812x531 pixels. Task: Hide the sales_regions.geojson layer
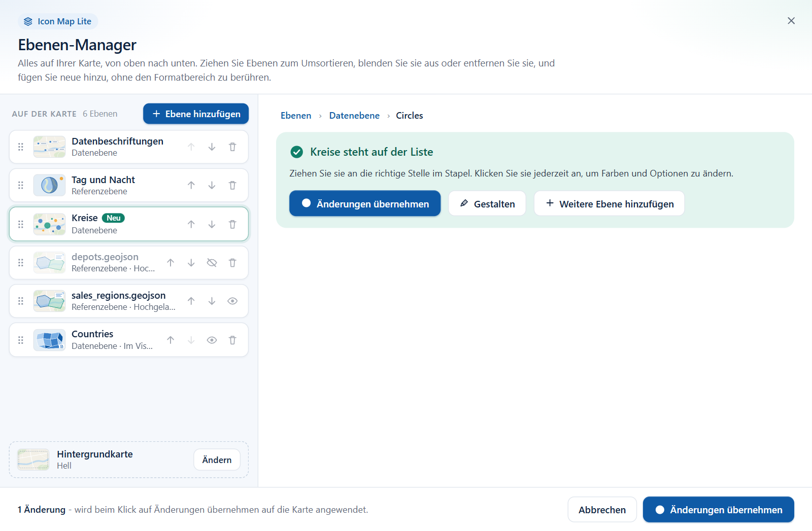[x=232, y=301]
